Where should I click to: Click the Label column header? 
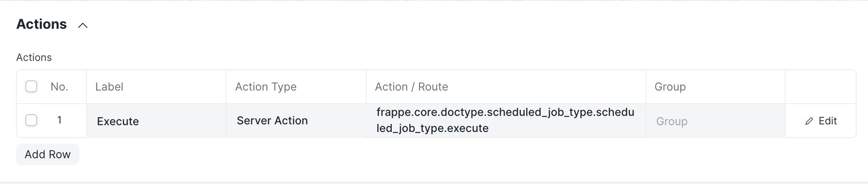coord(109,87)
